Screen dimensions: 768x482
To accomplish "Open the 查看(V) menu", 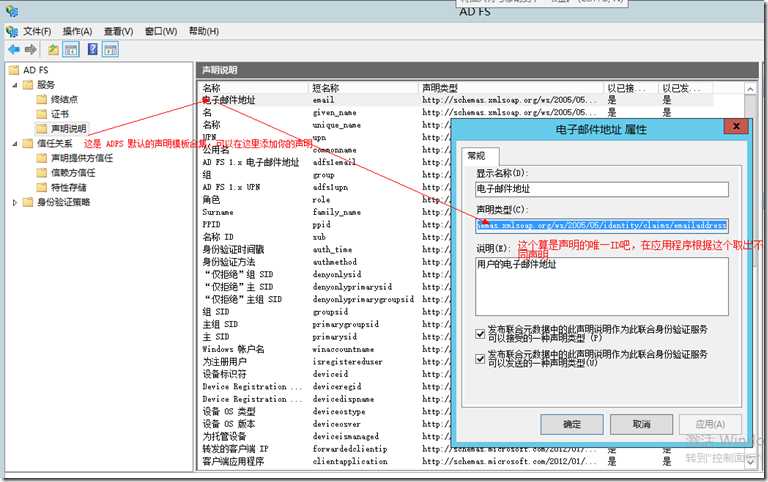I will point(119,31).
